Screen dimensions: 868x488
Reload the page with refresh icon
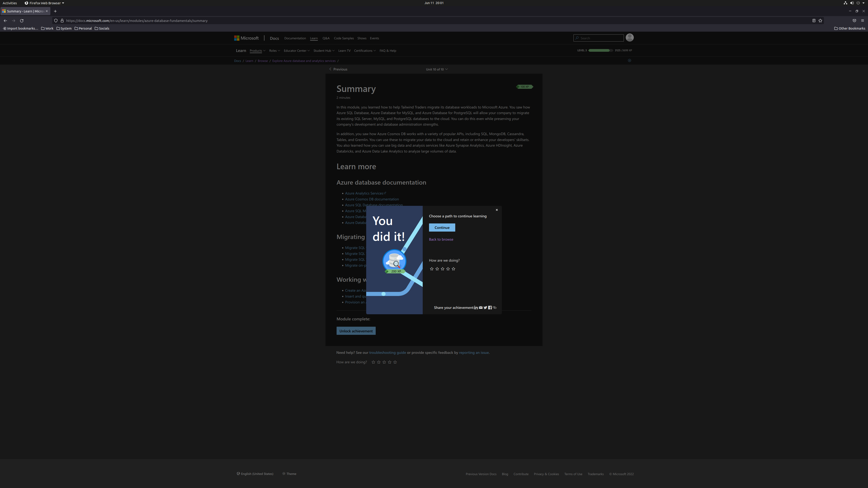coord(21,21)
